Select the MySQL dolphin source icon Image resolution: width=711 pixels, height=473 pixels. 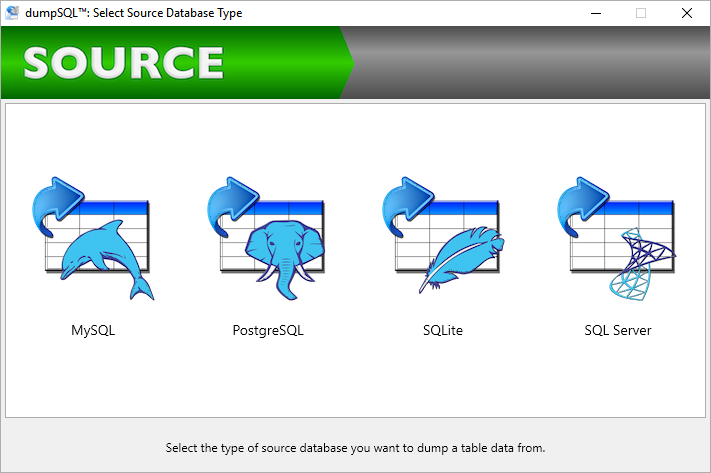(93, 239)
